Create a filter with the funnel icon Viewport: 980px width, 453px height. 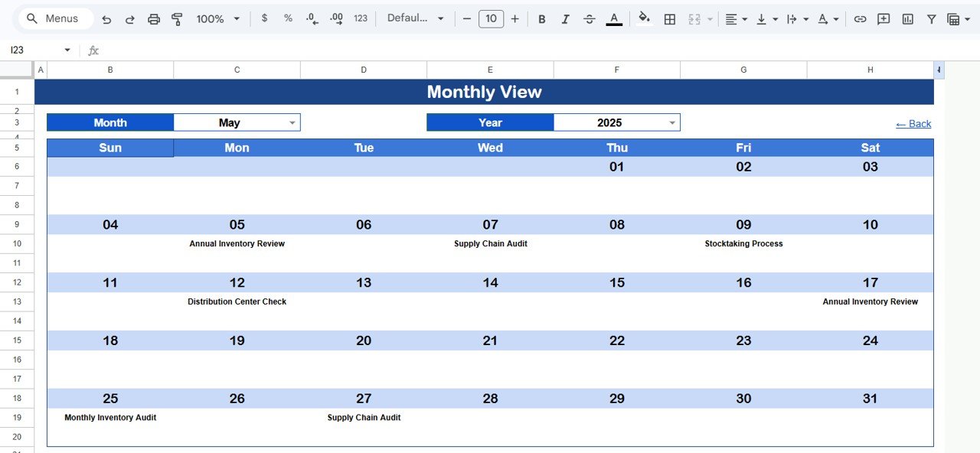point(931,18)
